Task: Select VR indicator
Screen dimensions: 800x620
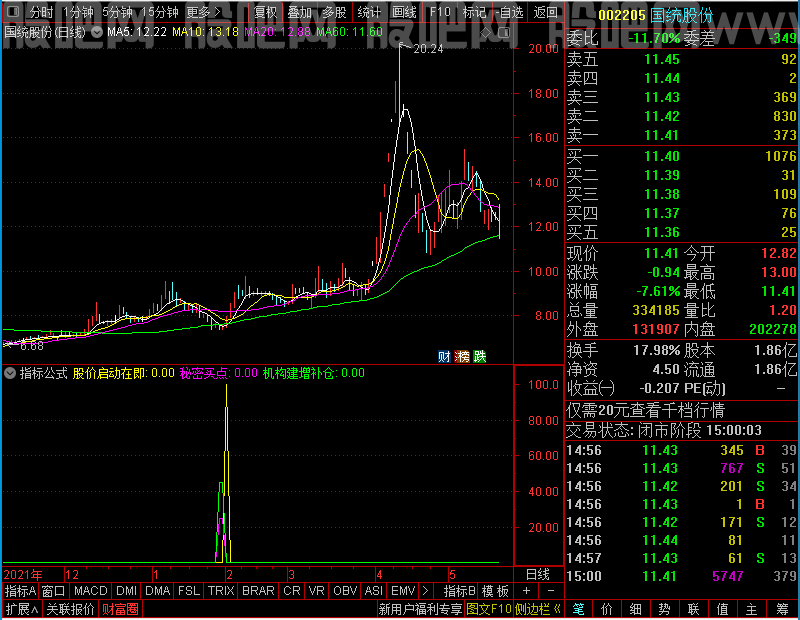Action: [x=317, y=591]
